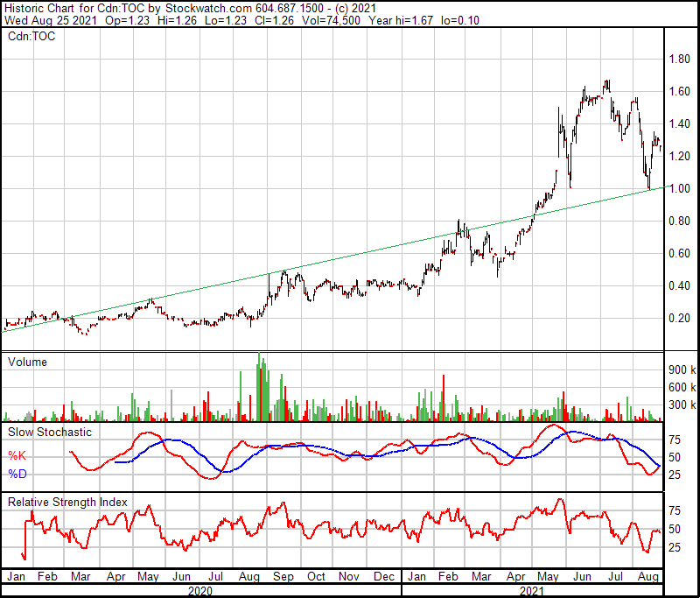The width and height of the screenshot is (700, 598).
Task: Click the 50 level on Slow Stochastic axis
Action: (675, 457)
